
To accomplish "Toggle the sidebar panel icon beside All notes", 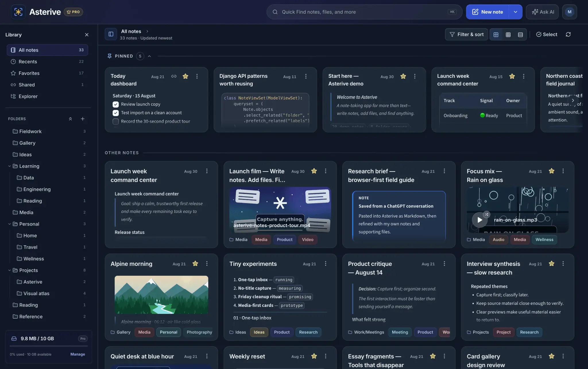I will 111,34.
